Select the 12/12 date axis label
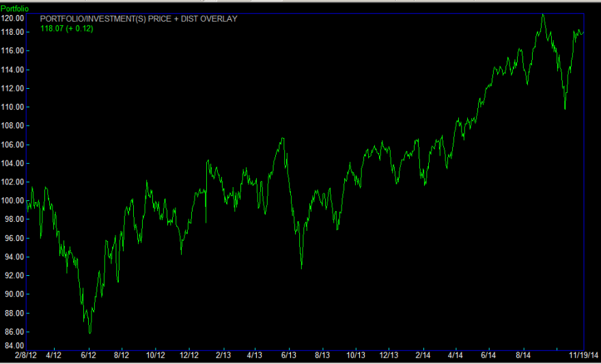 189,356
